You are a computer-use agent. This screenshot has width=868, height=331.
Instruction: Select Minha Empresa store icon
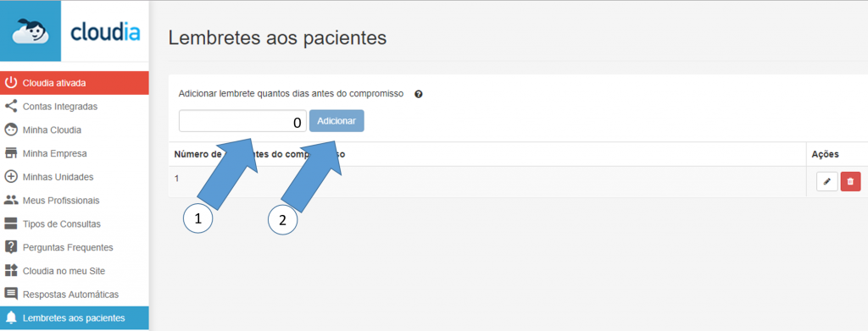[x=10, y=153]
